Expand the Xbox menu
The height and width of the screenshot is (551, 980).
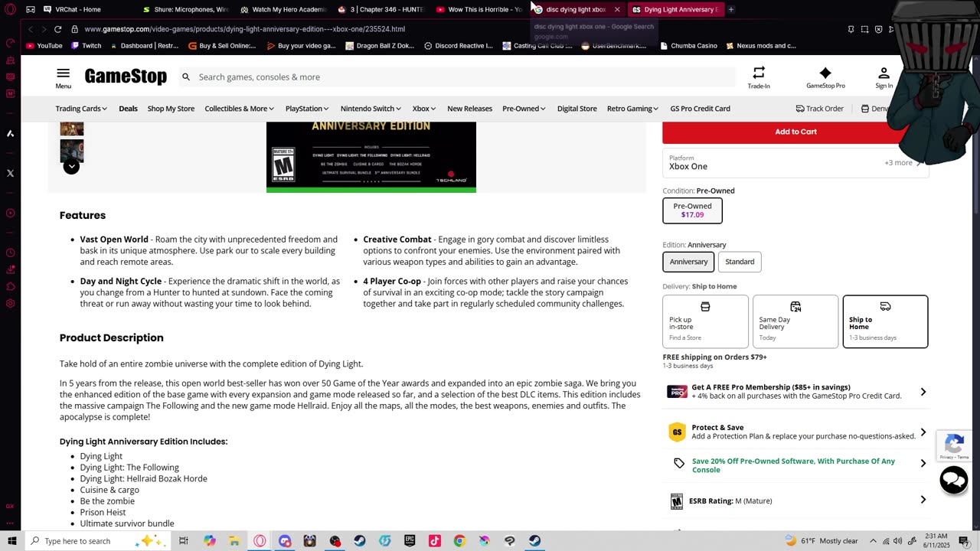(424, 109)
